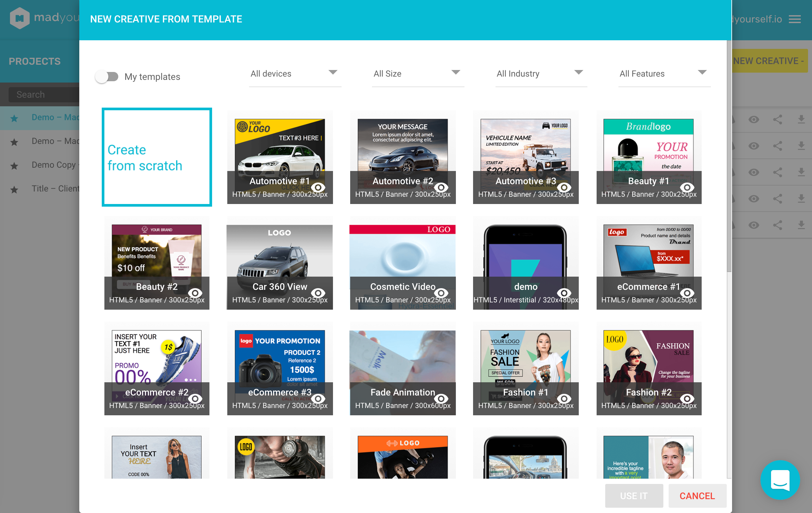Select the Demo Copy project
Viewport: 812px width, 513px height.
[x=40, y=165]
